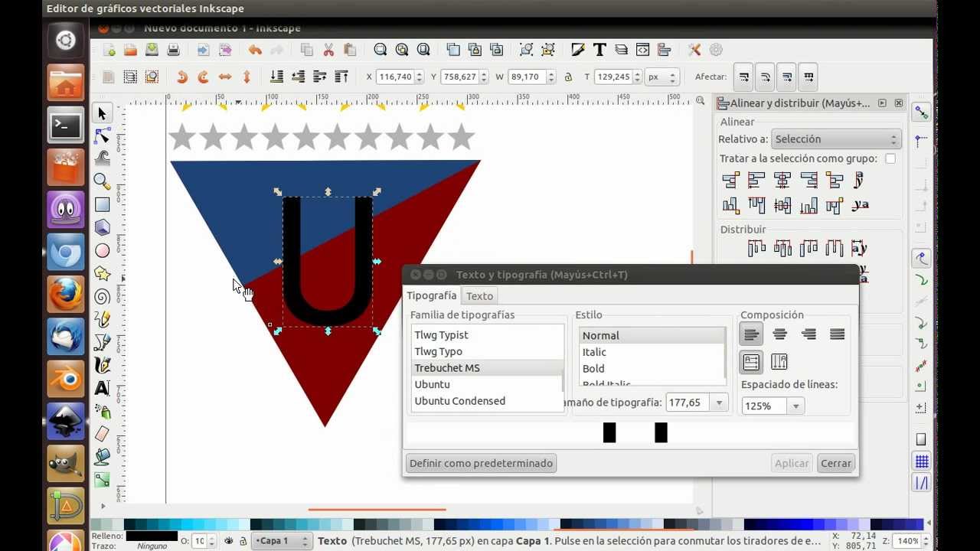980x551 pixels.
Task: Switch to Tipografía tab
Action: click(432, 295)
